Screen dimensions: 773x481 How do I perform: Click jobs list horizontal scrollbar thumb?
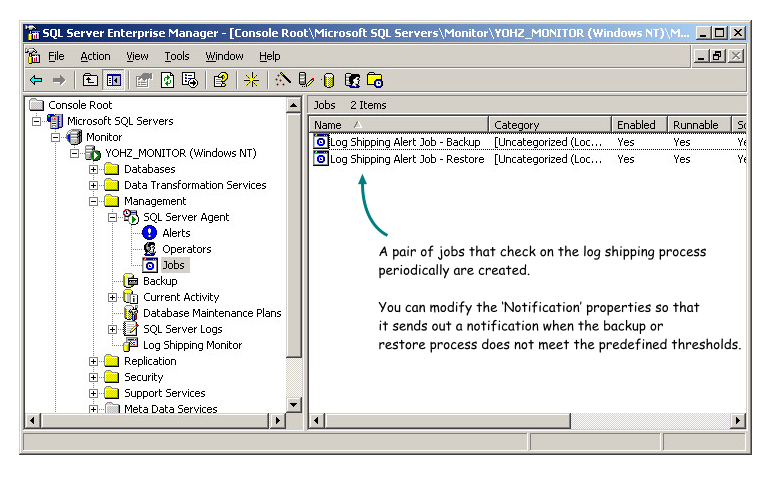coord(447,420)
